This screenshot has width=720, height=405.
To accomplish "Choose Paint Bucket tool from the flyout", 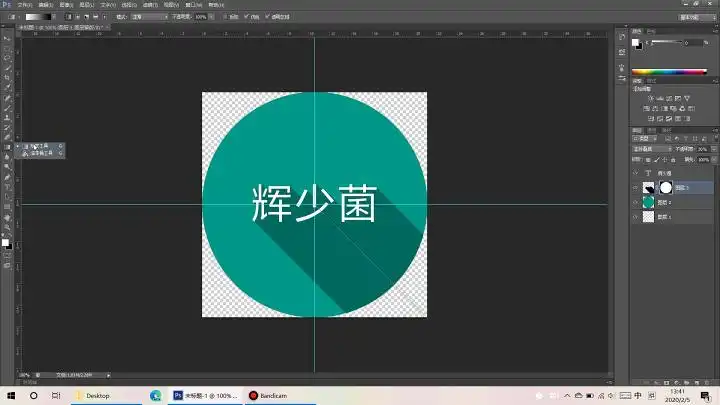I will coord(40,153).
